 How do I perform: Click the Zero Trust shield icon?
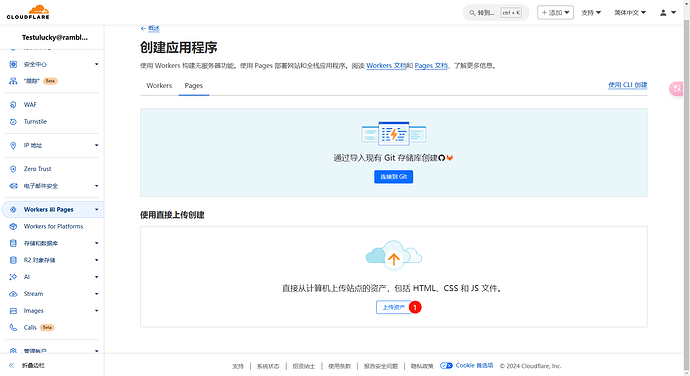13,169
